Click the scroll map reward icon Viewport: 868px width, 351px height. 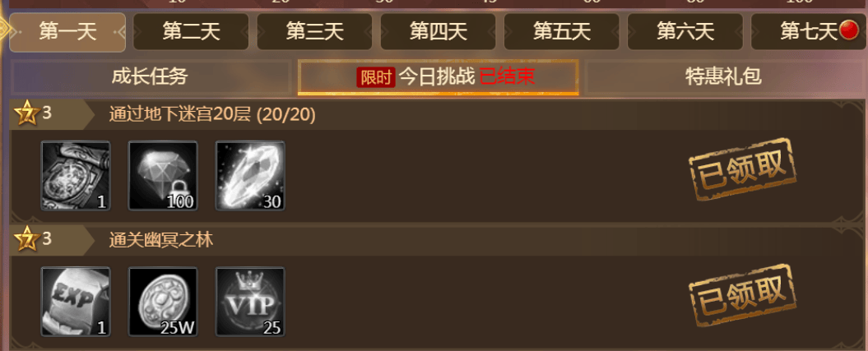click(x=76, y=176)
